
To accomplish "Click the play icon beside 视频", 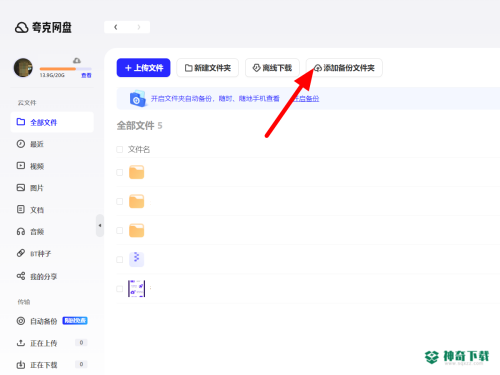I will pyautogui.click(x=21, y=166).
